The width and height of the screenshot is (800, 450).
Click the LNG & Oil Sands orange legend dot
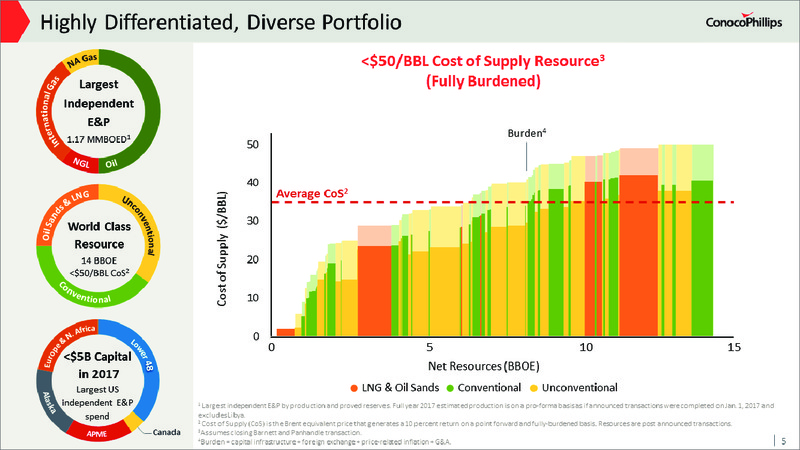[354, 388]
